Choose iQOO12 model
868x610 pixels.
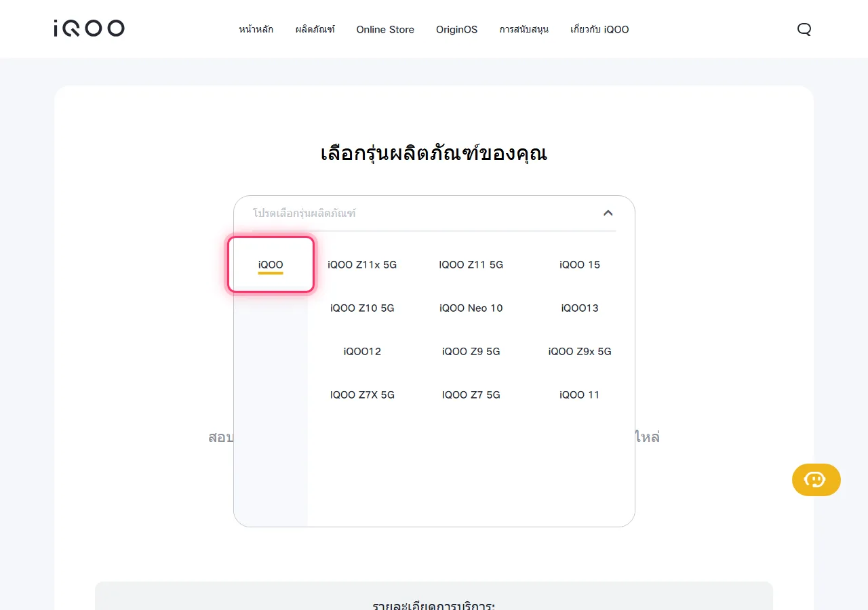[x=362, y=351]
